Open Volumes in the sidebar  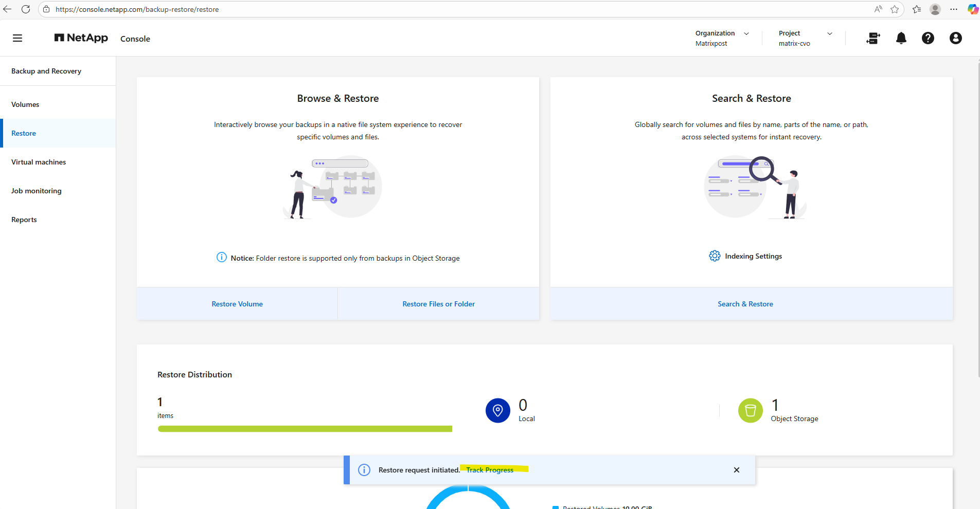coord(25,104)
